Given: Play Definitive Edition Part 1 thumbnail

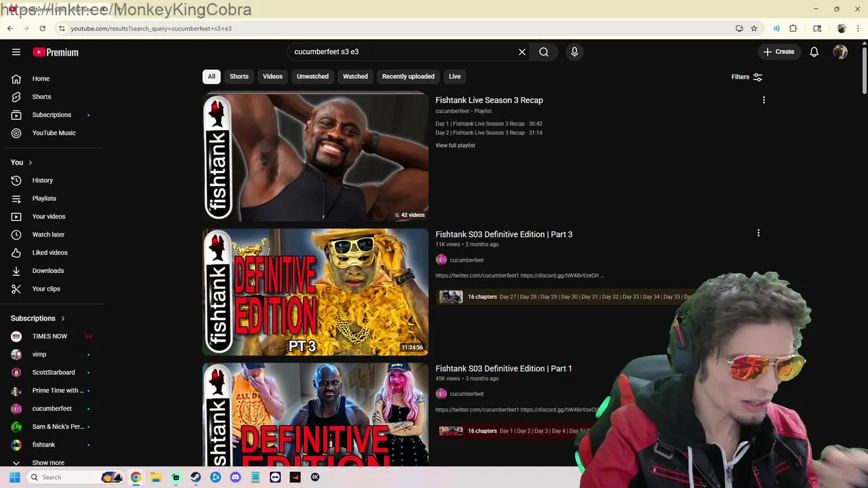Looking at the screenshot, I should (315, 415).
